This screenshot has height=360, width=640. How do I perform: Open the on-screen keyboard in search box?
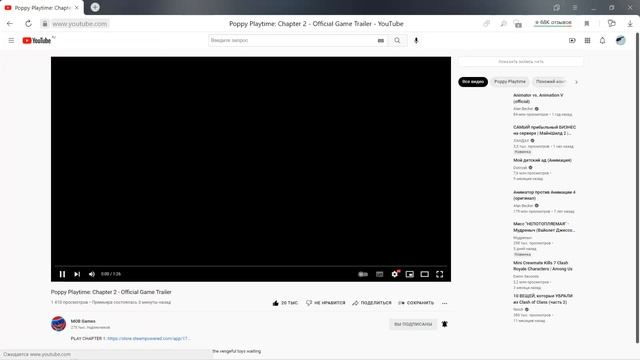coord(381,40)
